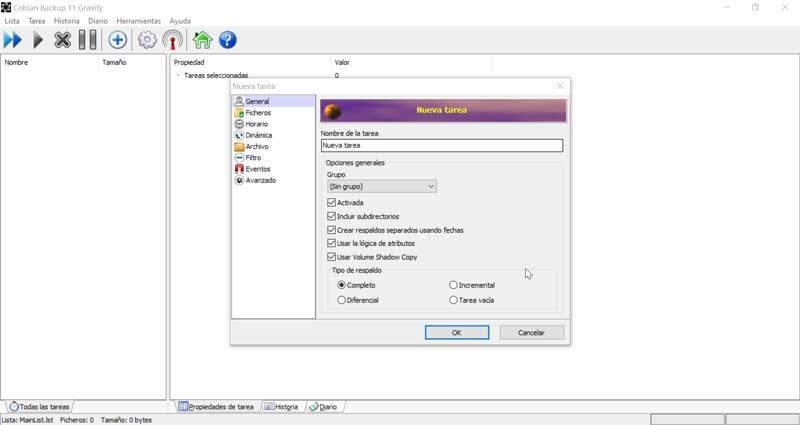
Task: Open the Diario menu
Action: pos(98,21)
